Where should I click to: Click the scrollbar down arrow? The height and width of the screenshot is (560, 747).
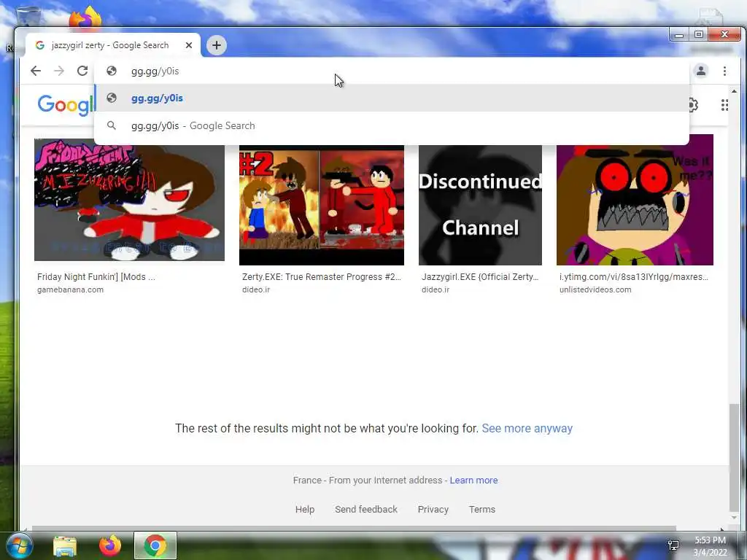coord(734,518)
